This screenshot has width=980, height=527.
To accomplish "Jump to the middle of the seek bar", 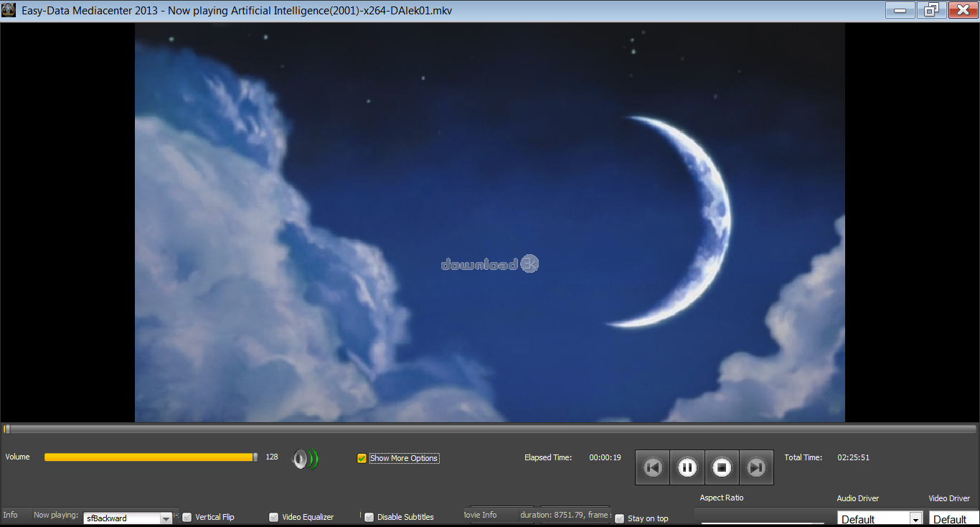I will point(490,429).
